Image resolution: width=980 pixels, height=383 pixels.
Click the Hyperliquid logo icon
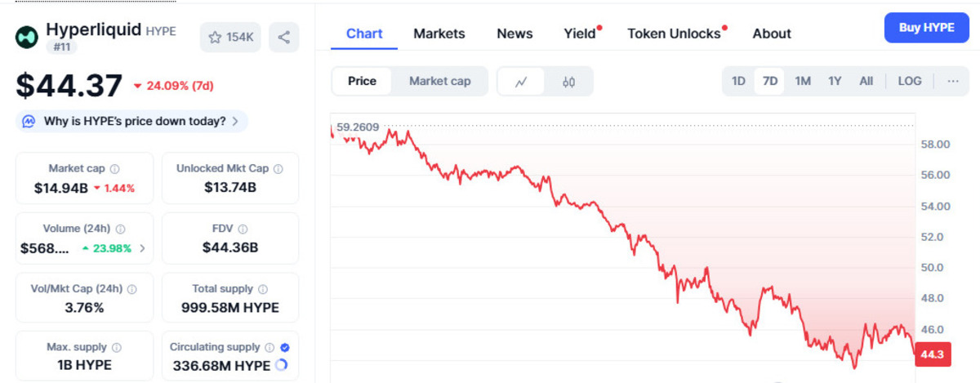(x=27, y=36)
